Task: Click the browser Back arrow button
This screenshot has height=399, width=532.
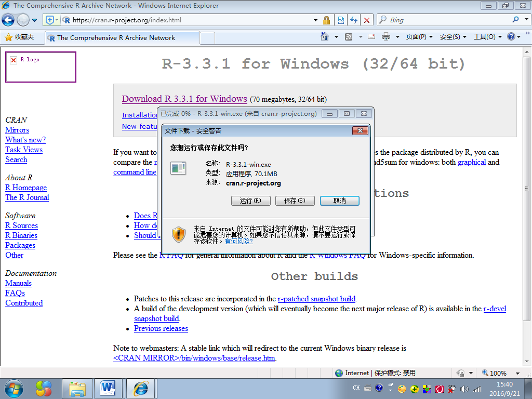Action: tap(8, 20)
